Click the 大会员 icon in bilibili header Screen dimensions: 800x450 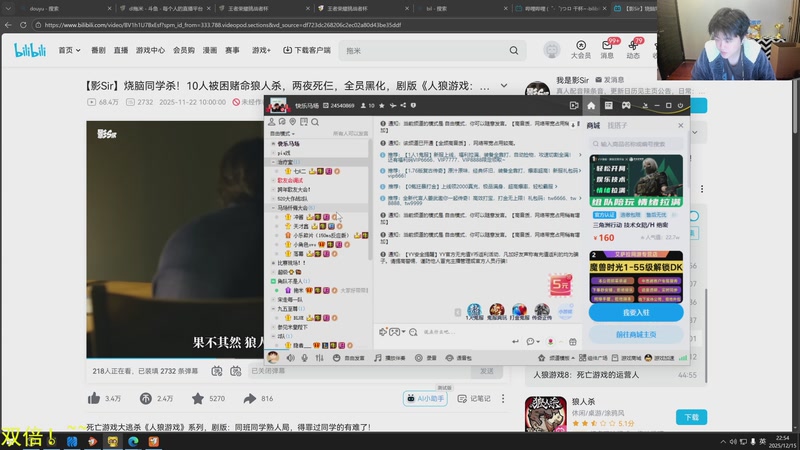pos(581,49)
